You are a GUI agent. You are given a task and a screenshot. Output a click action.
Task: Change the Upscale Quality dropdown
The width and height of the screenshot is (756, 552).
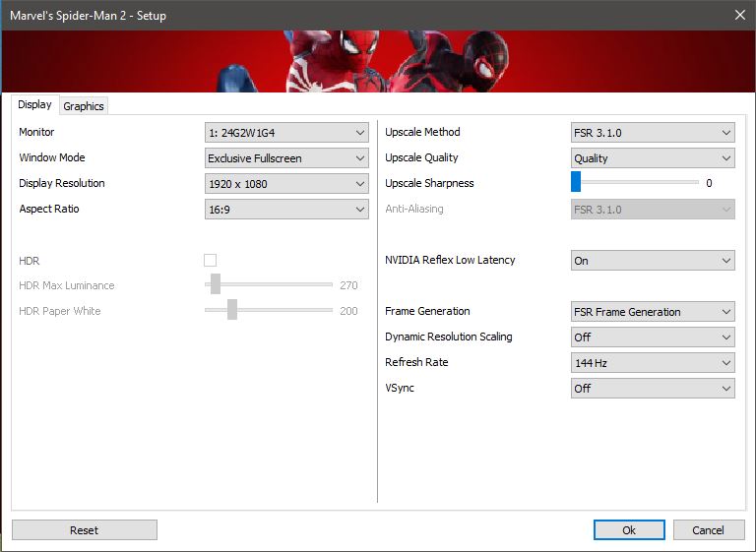pyautogui.click(x=653, y=158)
